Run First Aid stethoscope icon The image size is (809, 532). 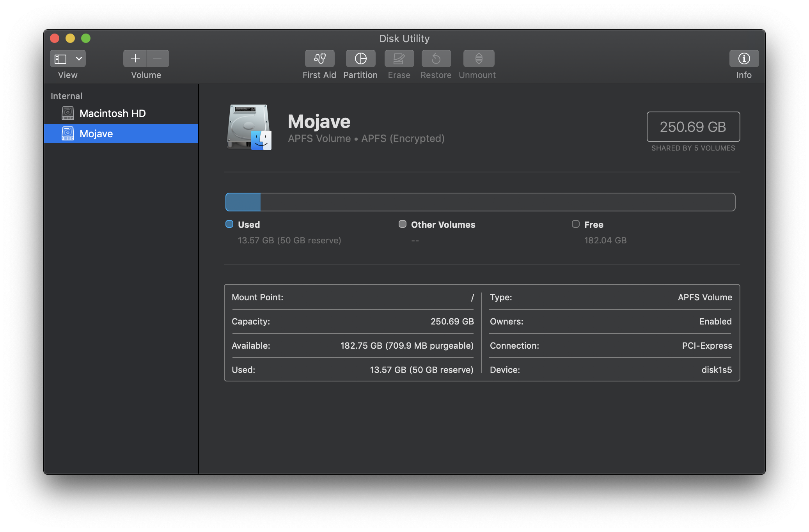(320, 59)
